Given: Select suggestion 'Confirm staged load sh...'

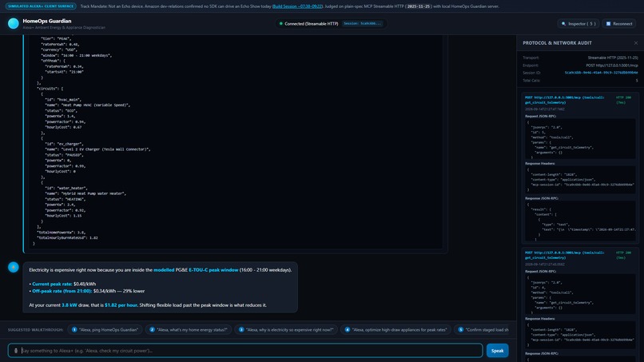Looking at the screenshot, I should click(x=483, y=329).
